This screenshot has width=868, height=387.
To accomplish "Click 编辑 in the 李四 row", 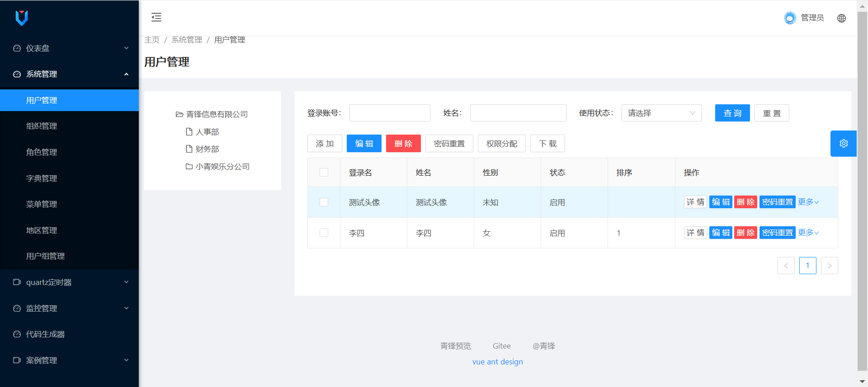I will tap(721, 233).
